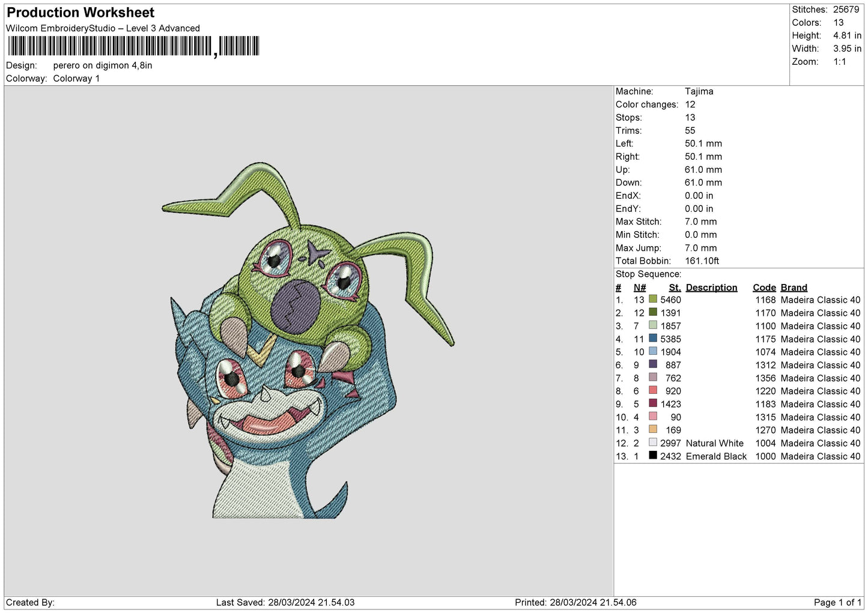Click the 'Emerald Black' description
Screen dimensions: 868x613
(x=716, y=456)
